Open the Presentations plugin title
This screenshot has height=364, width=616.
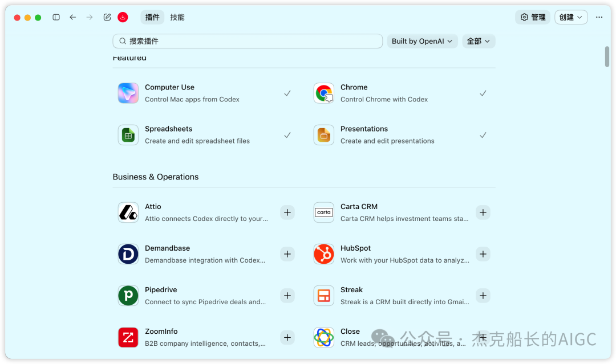tap(364, 129)
